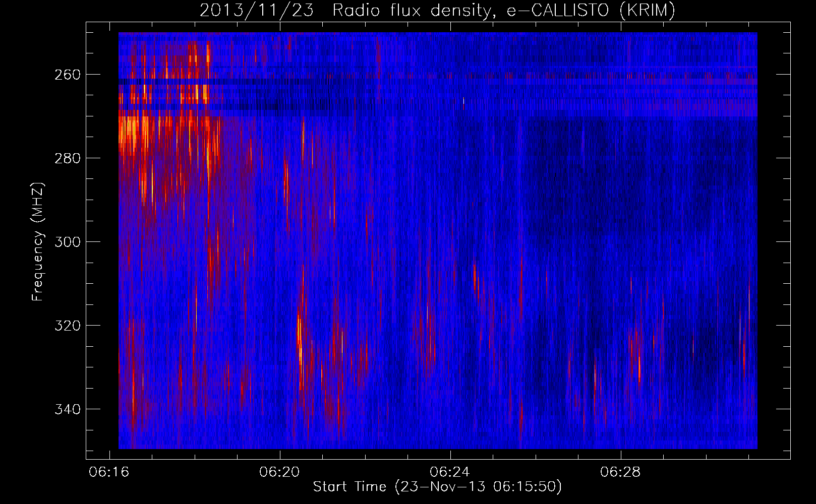Click the date "2013/11/23" in the title

pos(256,10)
